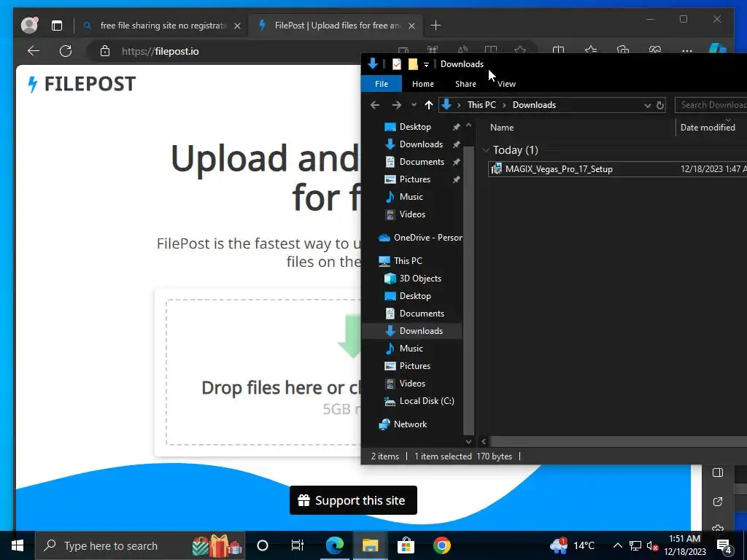Click the navigation pane vertical scrollbar

click(468, 292)
